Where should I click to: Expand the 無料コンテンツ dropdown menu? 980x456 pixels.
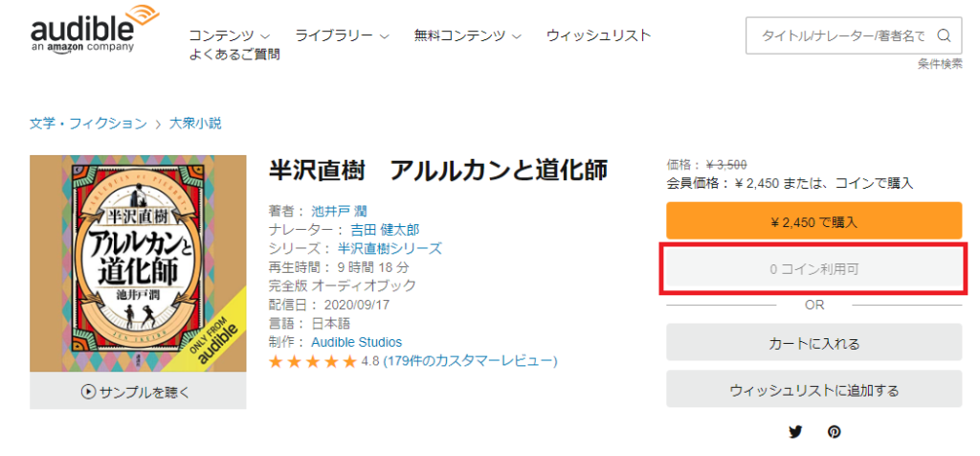[467, 35]
